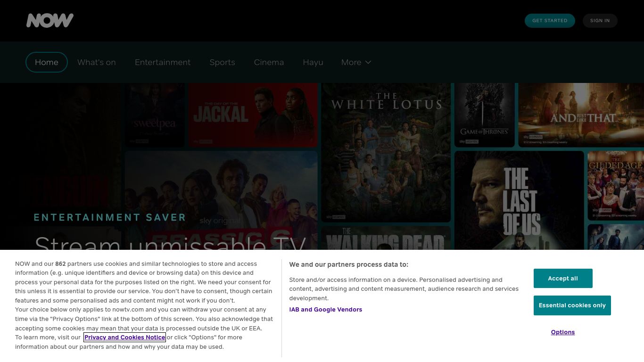The height and width of the screenshot is (362, 644).
Task: Open the Sports tab
Action: click(223, 62)
